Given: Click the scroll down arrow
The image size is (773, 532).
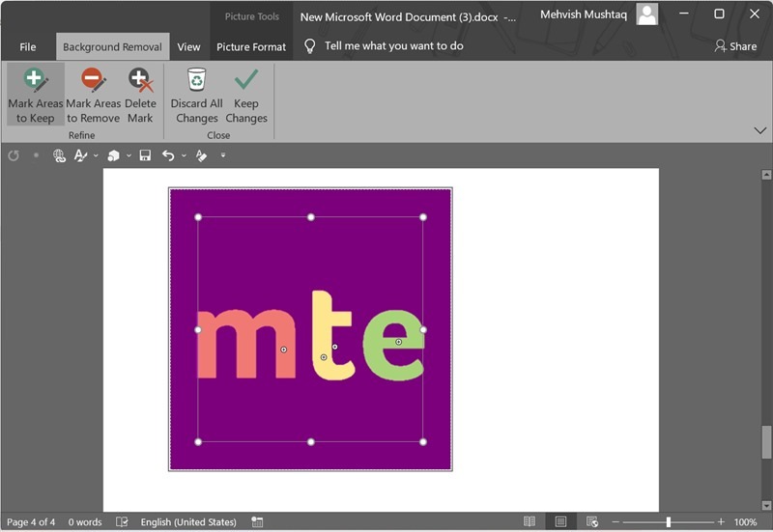Looking at the screenshot, I should tap(766, 505).
